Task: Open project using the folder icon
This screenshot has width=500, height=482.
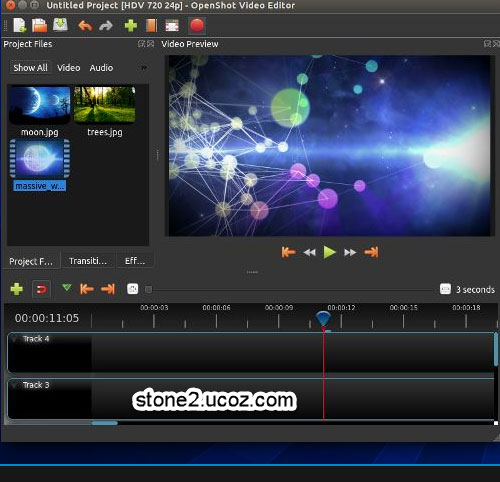Action: (39, 26)
